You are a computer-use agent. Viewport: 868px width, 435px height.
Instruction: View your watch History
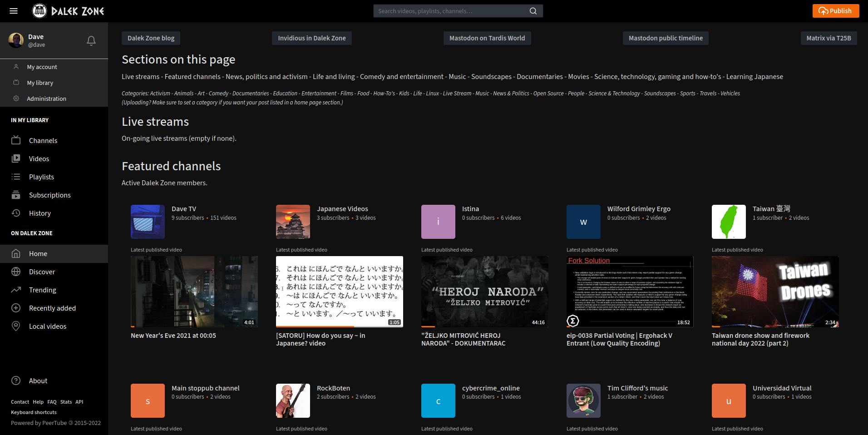click(40, 213)
